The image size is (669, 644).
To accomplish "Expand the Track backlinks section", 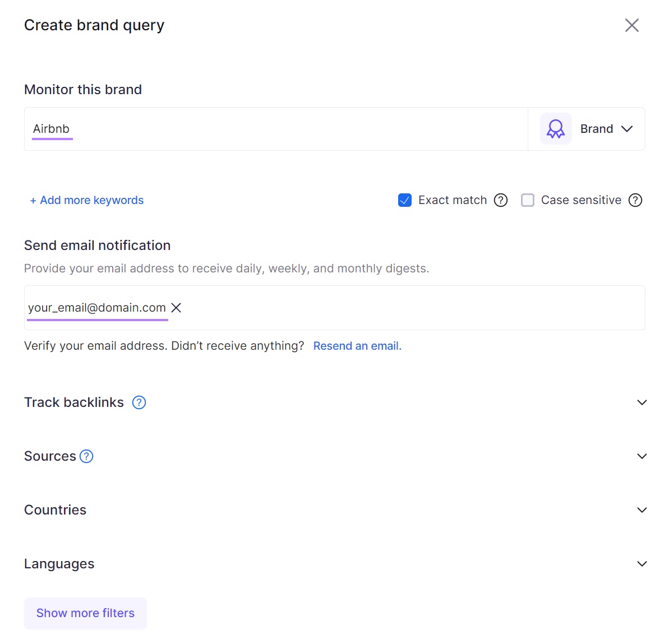I will click(642, 402).
